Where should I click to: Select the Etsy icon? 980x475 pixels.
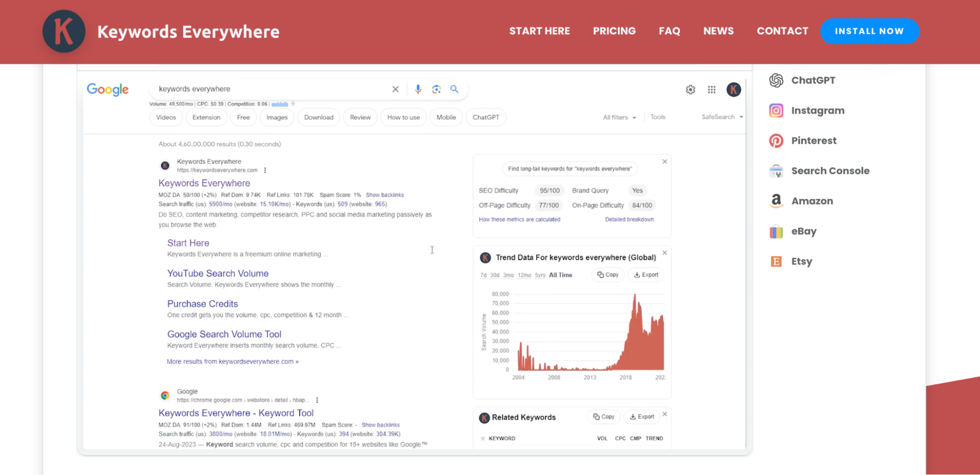[x=776, y=262]
